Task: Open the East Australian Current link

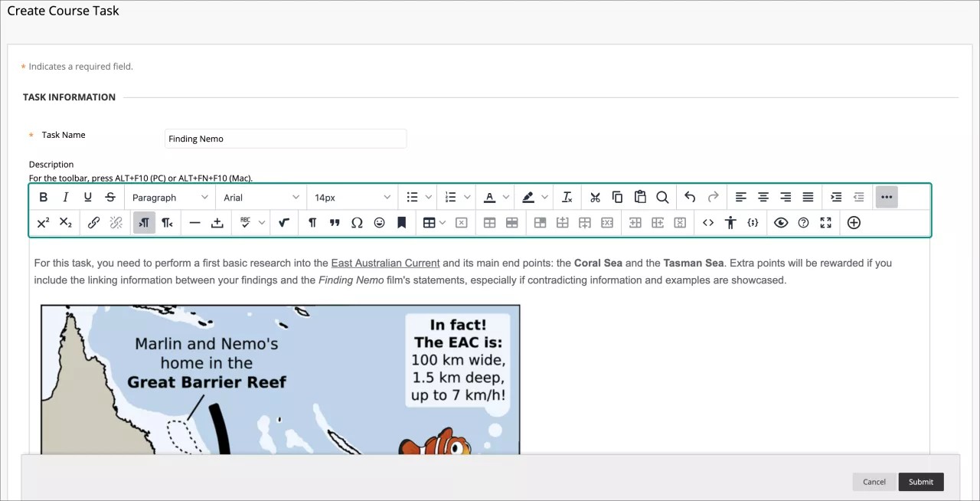Action: pos(385,263)
